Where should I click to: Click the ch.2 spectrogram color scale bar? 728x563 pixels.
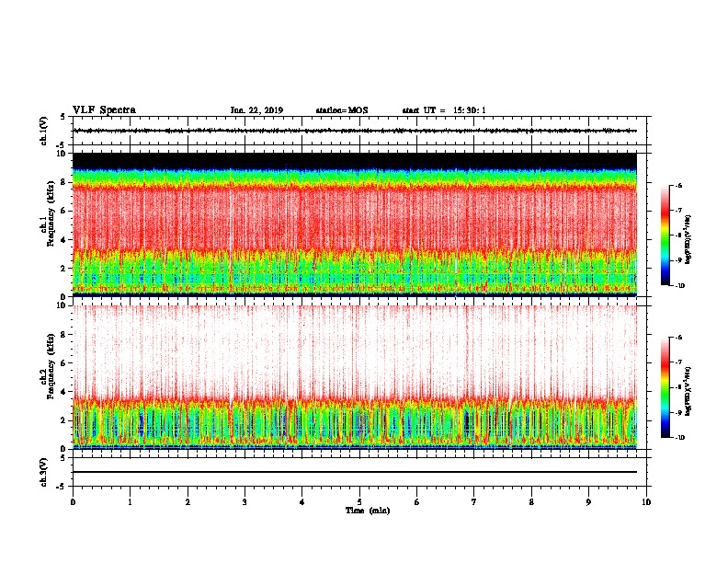coord(665,387)
